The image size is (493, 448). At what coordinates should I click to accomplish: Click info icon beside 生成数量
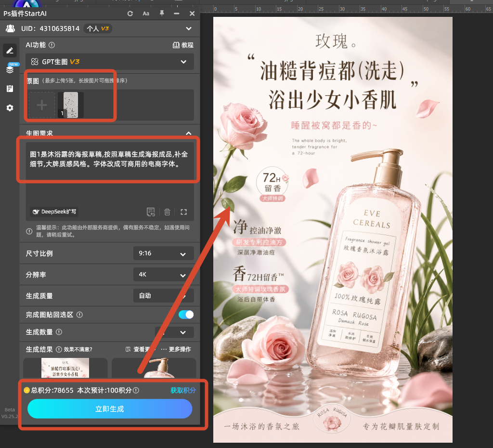click(x=59, y=332)
